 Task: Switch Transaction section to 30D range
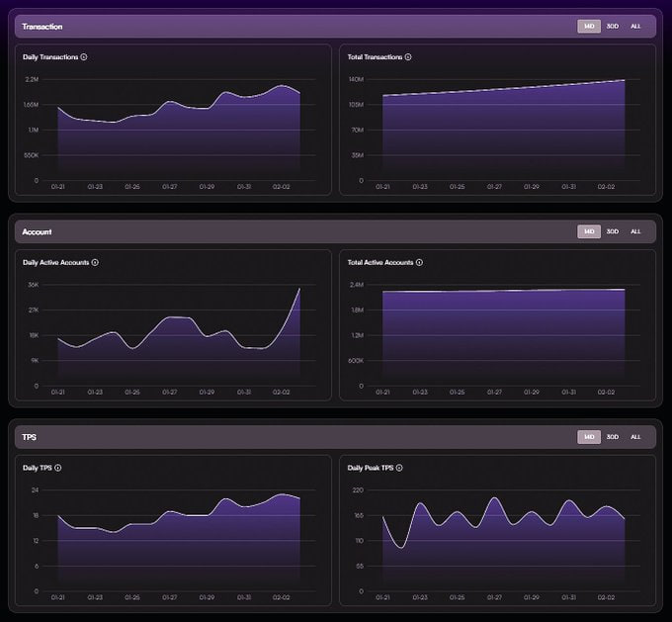[613, 27]
